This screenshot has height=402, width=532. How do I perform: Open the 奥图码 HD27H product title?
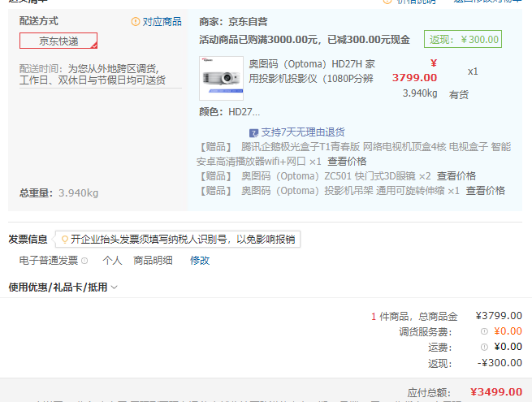[312, 71]
